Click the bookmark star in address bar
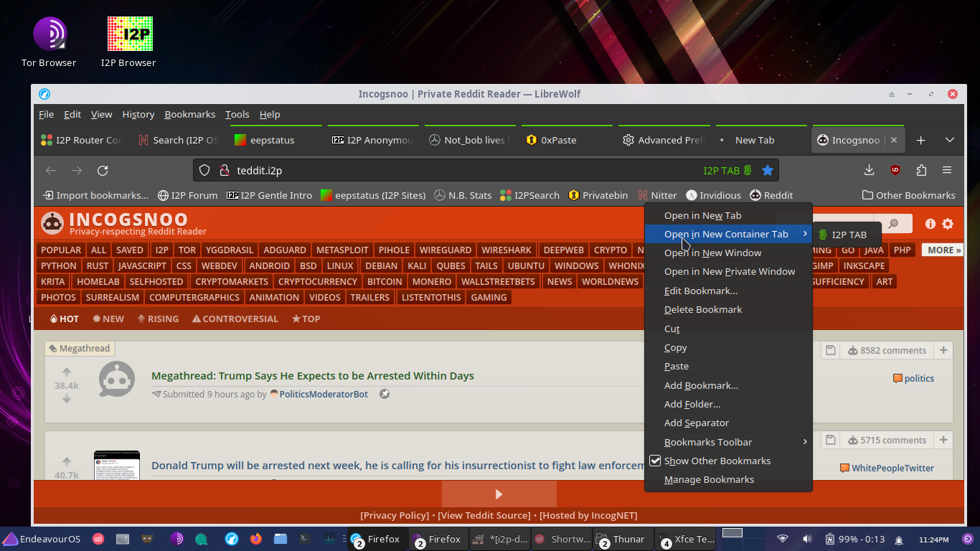Image resolution: width=980 pixels, height=551 pixels. pyautogui.click(x=767, y=170)
